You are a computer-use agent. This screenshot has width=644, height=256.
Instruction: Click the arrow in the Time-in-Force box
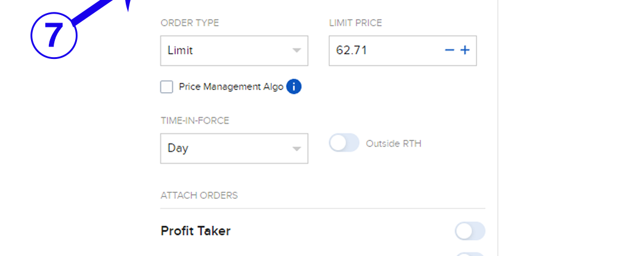(297, 148)
